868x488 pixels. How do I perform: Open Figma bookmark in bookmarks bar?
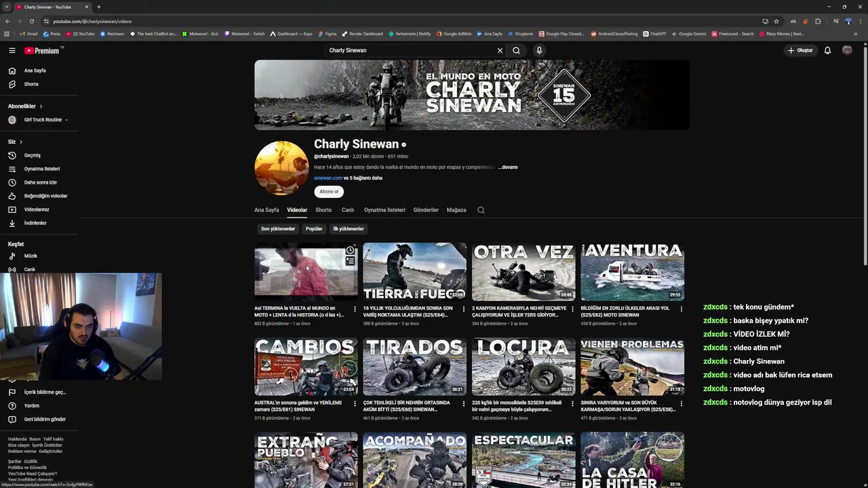pos(328,33)
